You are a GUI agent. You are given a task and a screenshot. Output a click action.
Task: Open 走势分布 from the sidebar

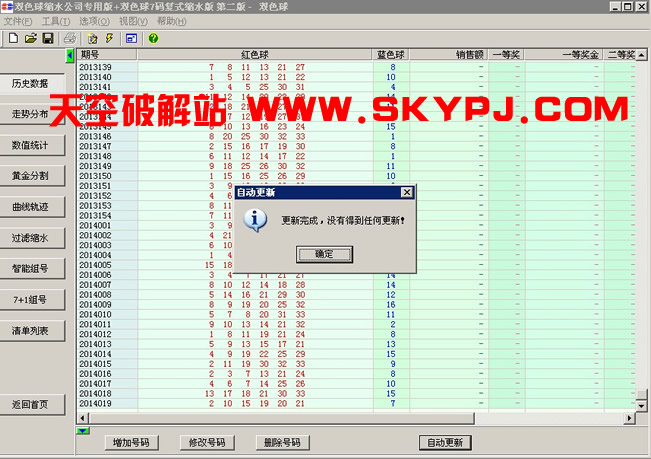pyautogui.click(x=30, y=114)
